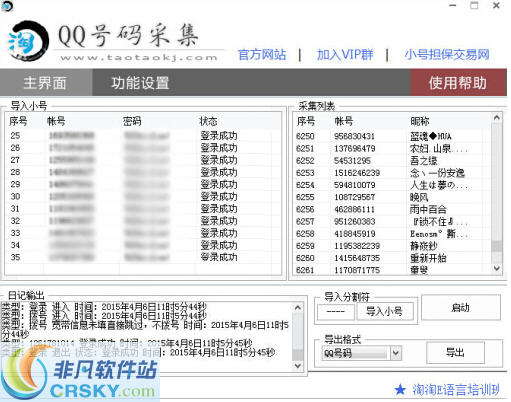Click 登录成功 status in row 27
This screenshot has width=511, height=402.
(219, 160)
